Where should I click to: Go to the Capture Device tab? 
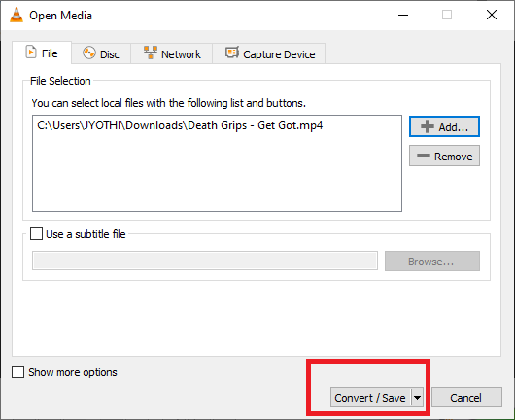click(269, 53)
